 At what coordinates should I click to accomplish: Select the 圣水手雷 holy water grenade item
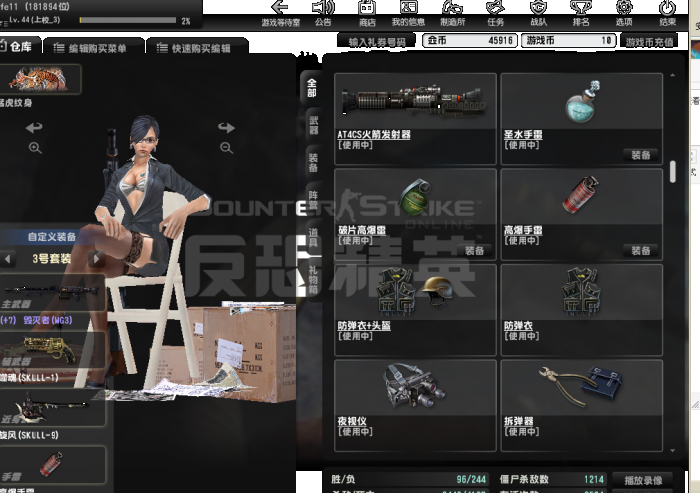[582, 119]
